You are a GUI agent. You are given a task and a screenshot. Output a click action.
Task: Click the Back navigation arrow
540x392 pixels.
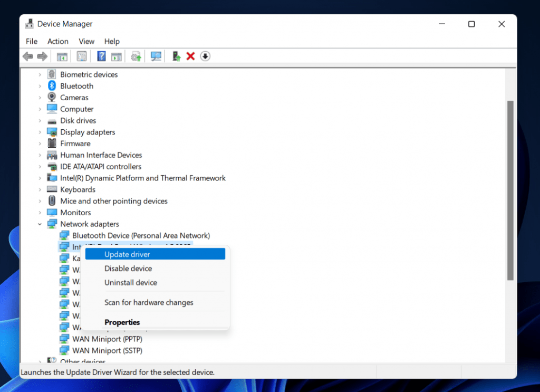point(27,56)
